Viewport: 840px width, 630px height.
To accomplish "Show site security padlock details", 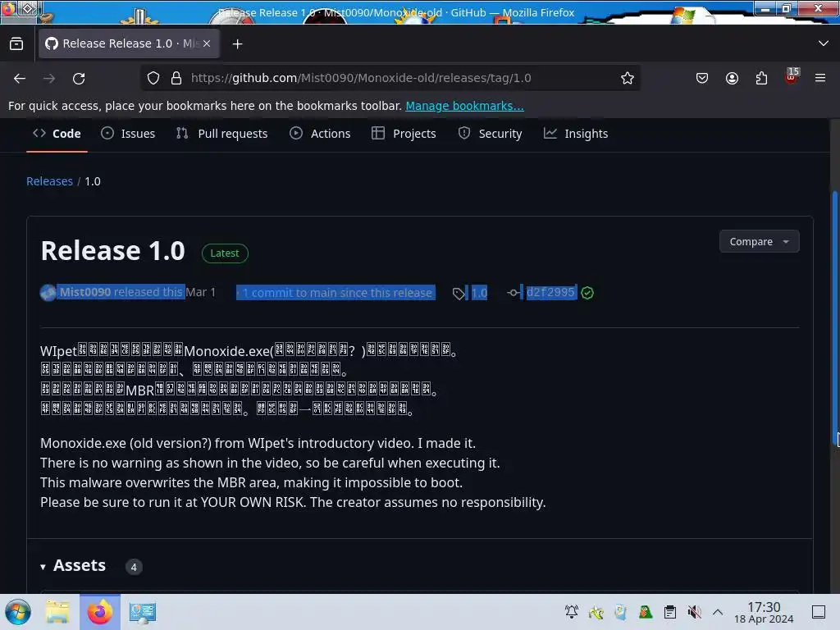I will 176,78.
